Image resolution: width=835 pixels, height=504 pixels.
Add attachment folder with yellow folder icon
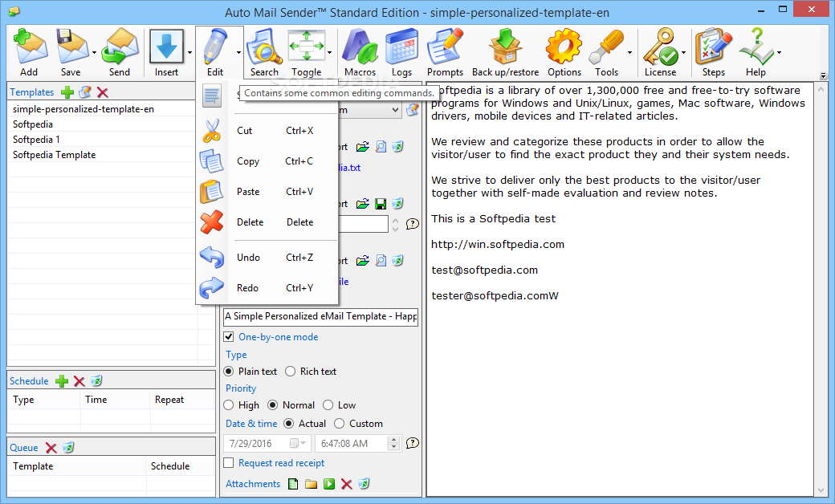(311, 484)
